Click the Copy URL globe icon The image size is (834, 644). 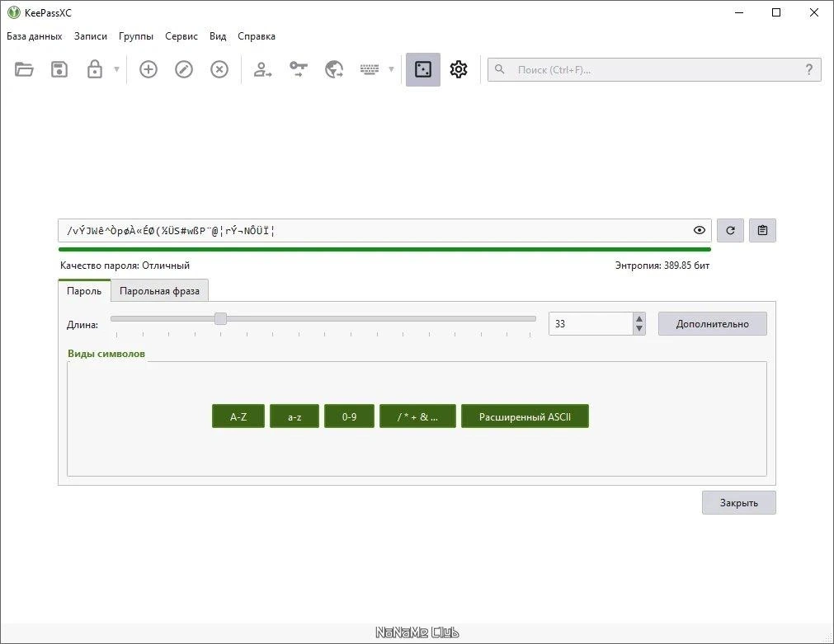(x=334, y=69)
